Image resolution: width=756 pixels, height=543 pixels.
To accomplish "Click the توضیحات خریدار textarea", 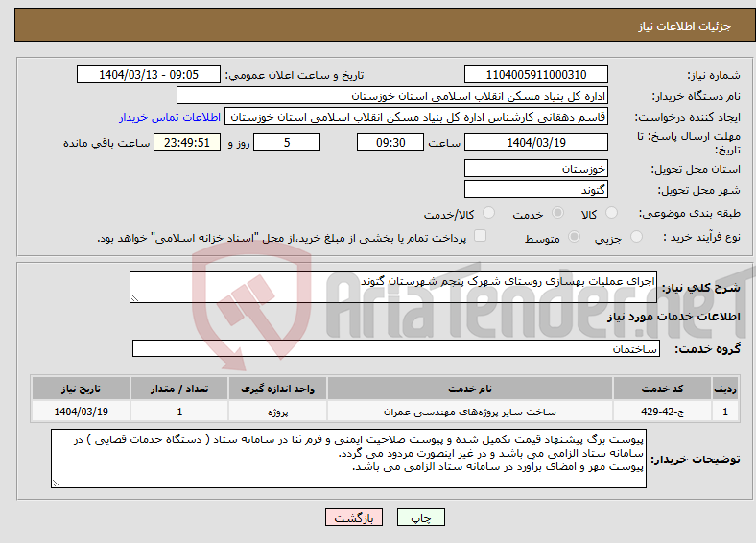I will point(348,459).
